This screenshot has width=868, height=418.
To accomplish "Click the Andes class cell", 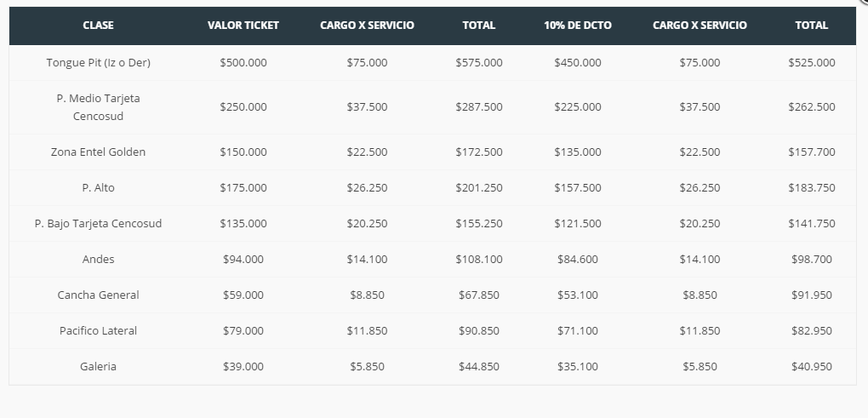I will click(98, 260).
